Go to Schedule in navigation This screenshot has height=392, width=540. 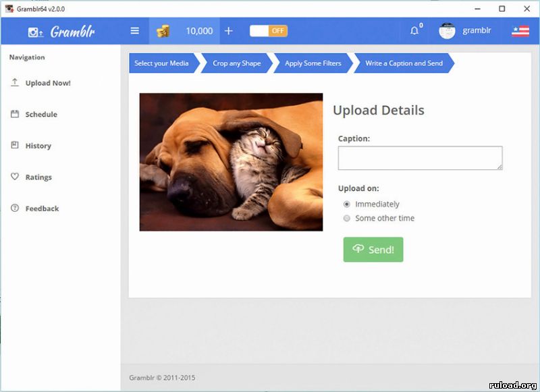[40, 115]
